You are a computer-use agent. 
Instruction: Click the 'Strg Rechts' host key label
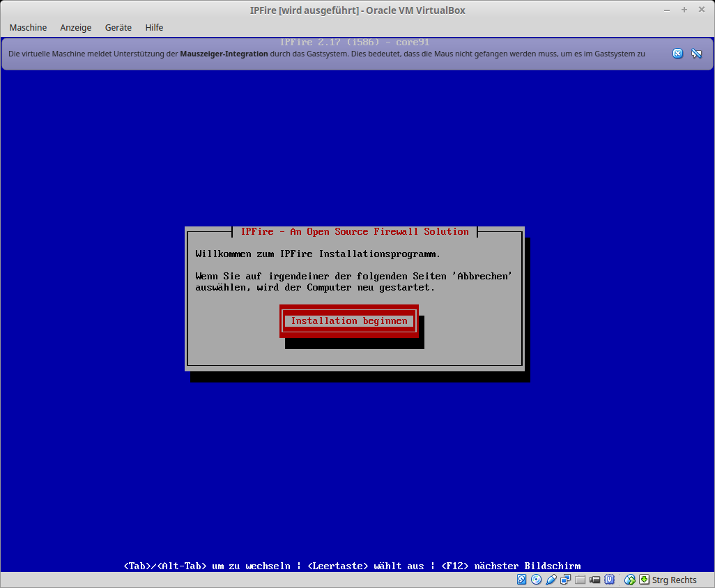click(674, 580)
